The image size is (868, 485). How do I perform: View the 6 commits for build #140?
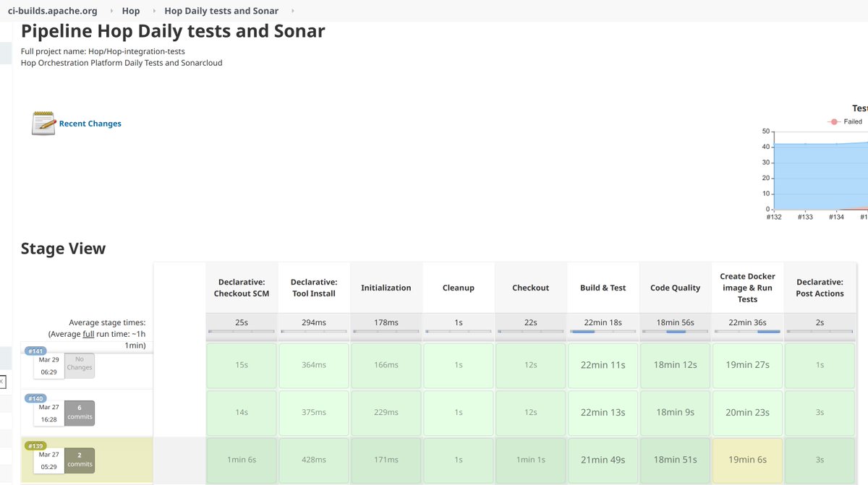coord(80,413)
